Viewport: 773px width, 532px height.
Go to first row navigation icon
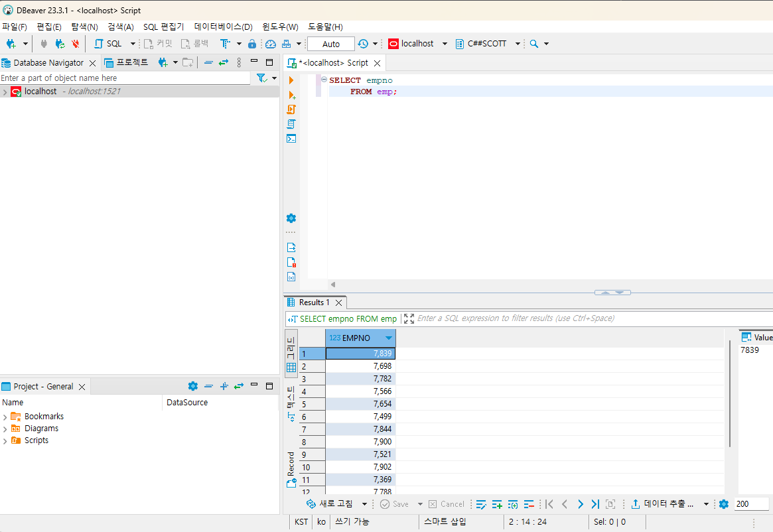pos(549,504)
